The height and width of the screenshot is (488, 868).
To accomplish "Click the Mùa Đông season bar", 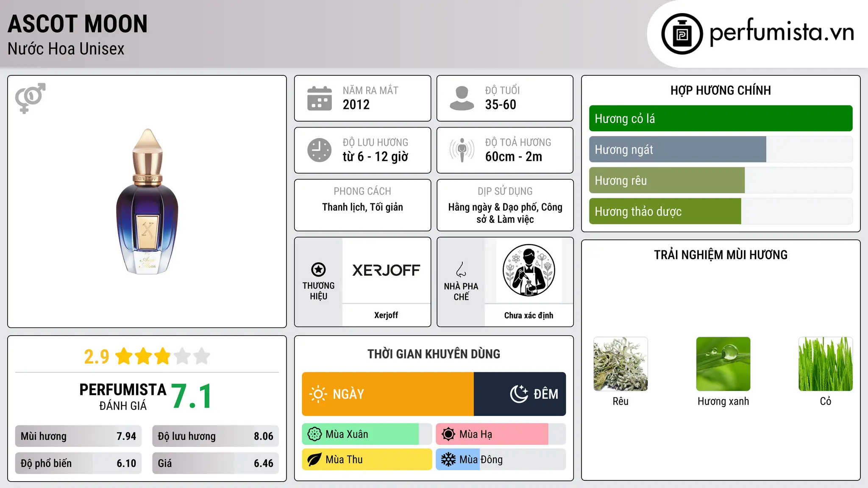I will (501, 460).
